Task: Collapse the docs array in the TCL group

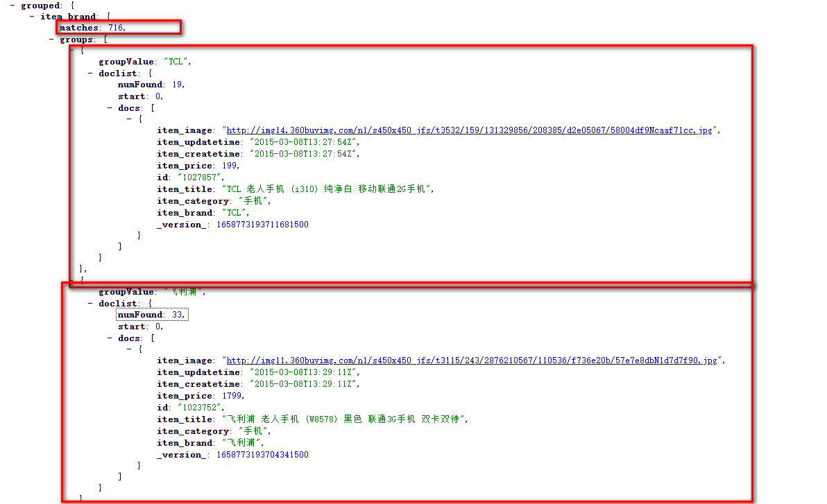Action: [110, 108]
